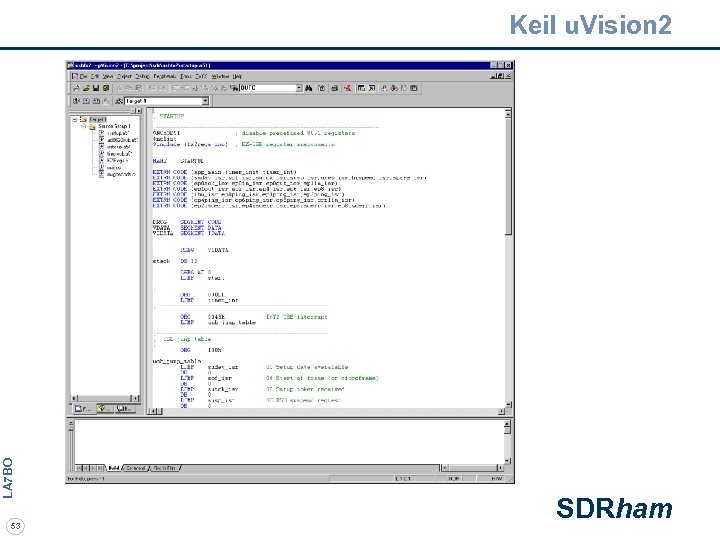This screenshot has height=540, width=720.
Task: Click the first output tab scroll arrow
Action: pyautogui.click(x=79, y=468)
